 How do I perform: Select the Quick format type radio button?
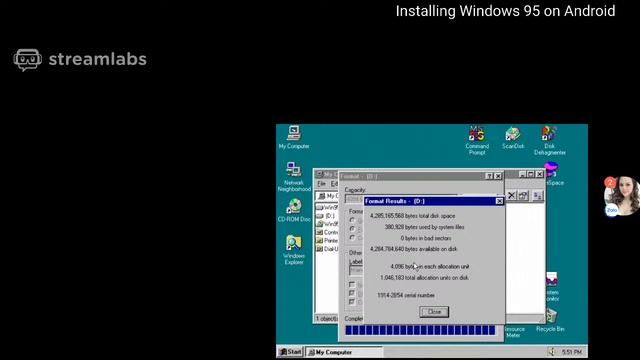click(352, 220)
